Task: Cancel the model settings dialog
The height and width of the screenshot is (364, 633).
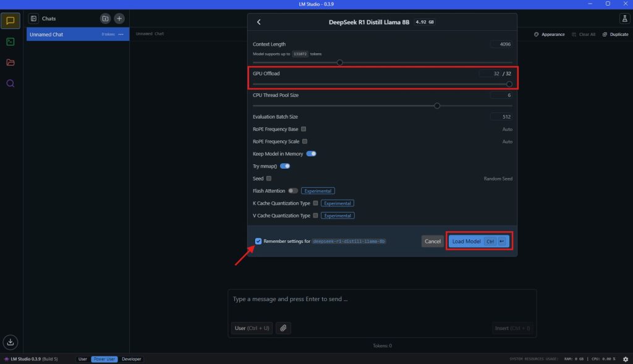Action: click(432, 241)
